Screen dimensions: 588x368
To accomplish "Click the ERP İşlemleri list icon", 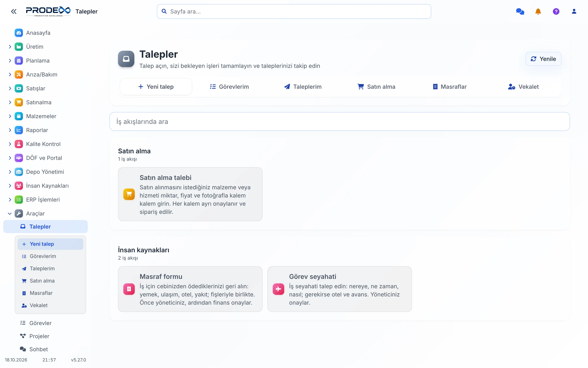I will [x=19, y=200].
